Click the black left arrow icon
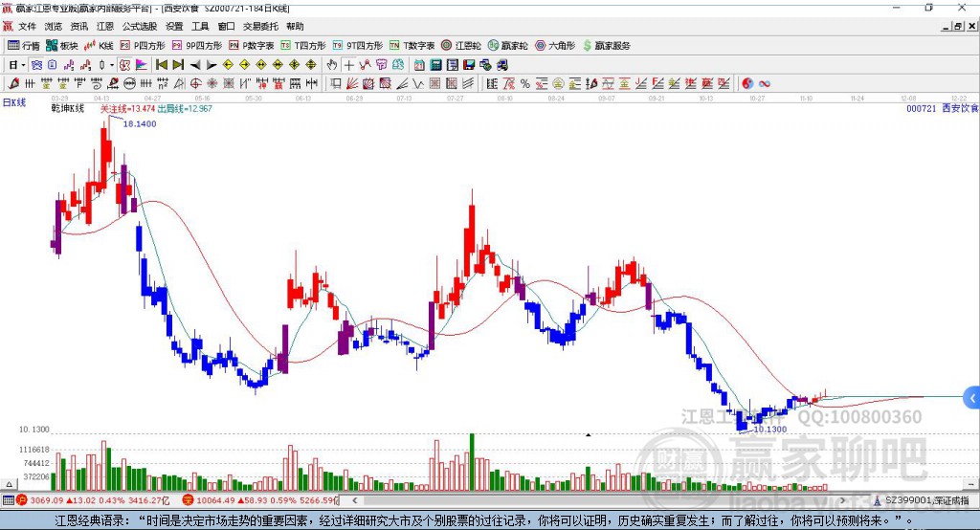The width and height of the screenshot is (980, 530). point(195,65)
